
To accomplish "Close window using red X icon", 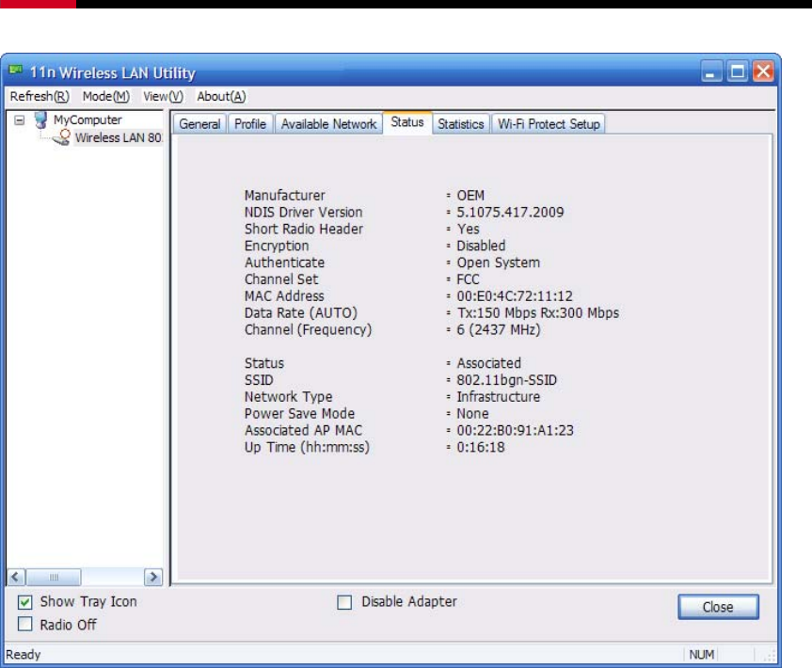I will (762, 72).
